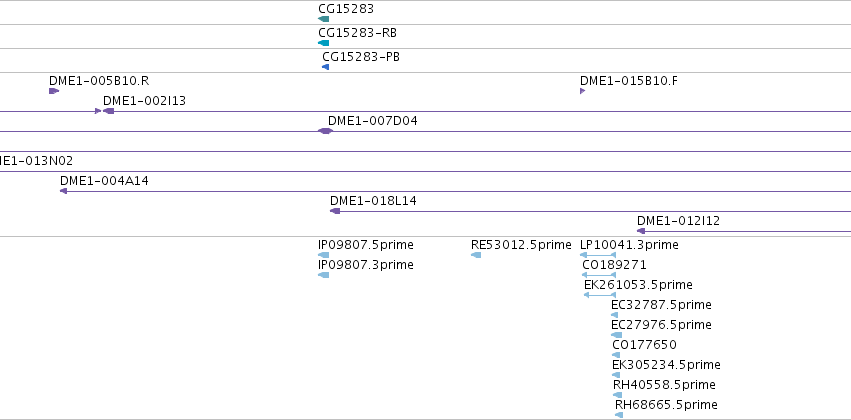Click the IP09807.5prime EST glyph
This screenshot has height=420, width=851.
pyautogui.click(x=323, y=255)
